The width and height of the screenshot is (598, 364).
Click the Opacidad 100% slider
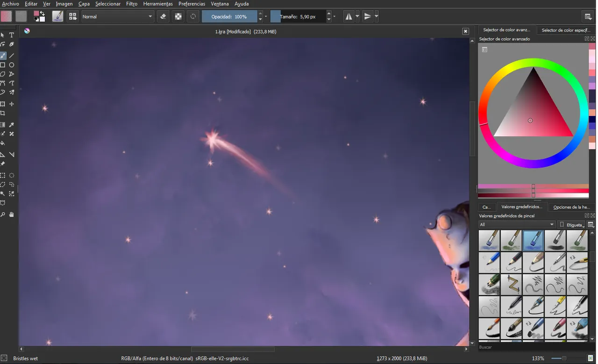pyautogui.click(x=229, y=16)
